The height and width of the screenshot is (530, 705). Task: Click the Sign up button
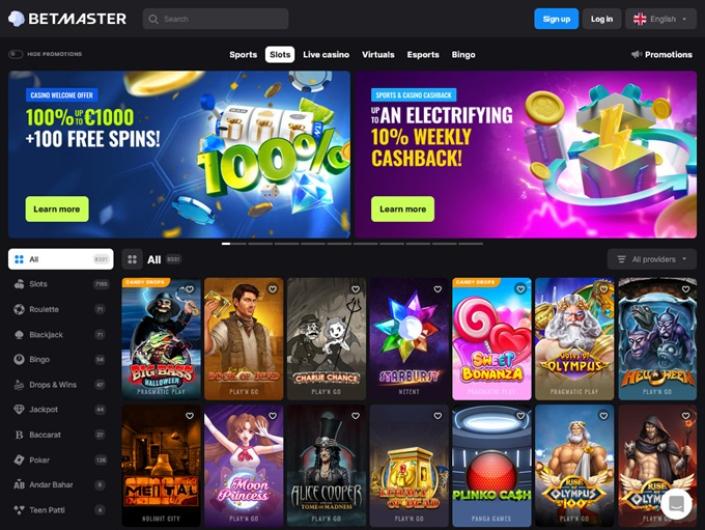pos(556,19)
